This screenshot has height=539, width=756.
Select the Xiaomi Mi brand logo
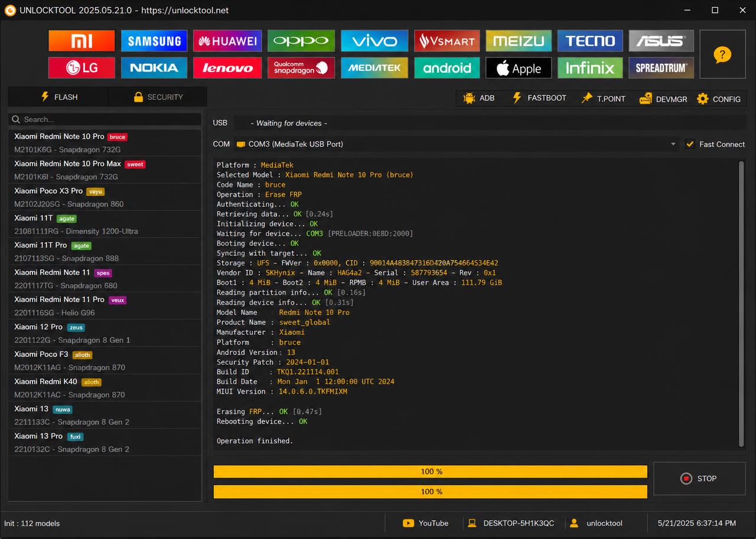point(82,41)
